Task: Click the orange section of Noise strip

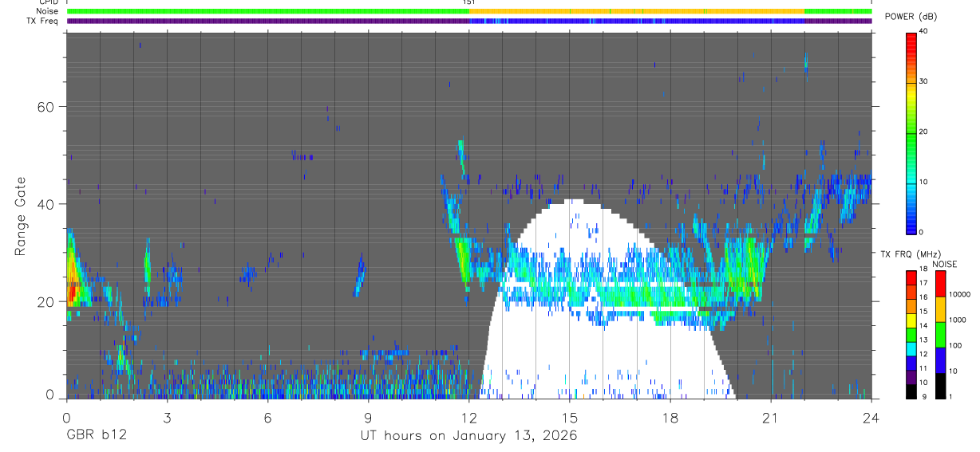Action: (637, 11)
